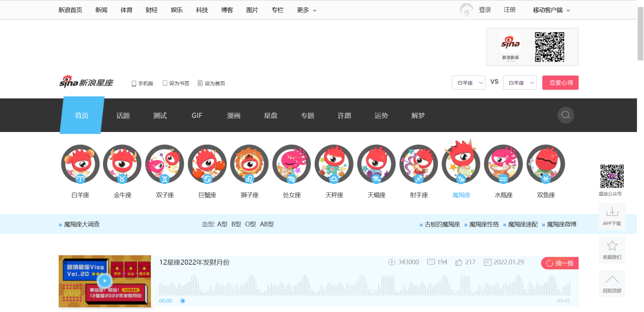644x312 pixels.
Task: Click the search magnifier icon
Action: click(x=566, y=115)
